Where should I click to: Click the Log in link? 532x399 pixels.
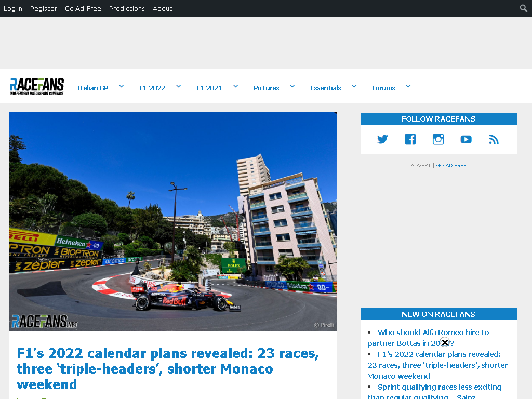13,8
